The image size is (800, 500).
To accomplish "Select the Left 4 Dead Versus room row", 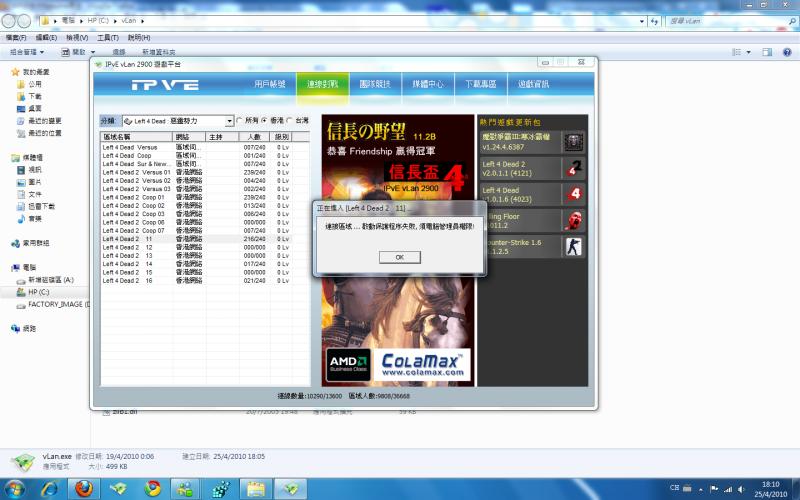I will coord(205,147).
